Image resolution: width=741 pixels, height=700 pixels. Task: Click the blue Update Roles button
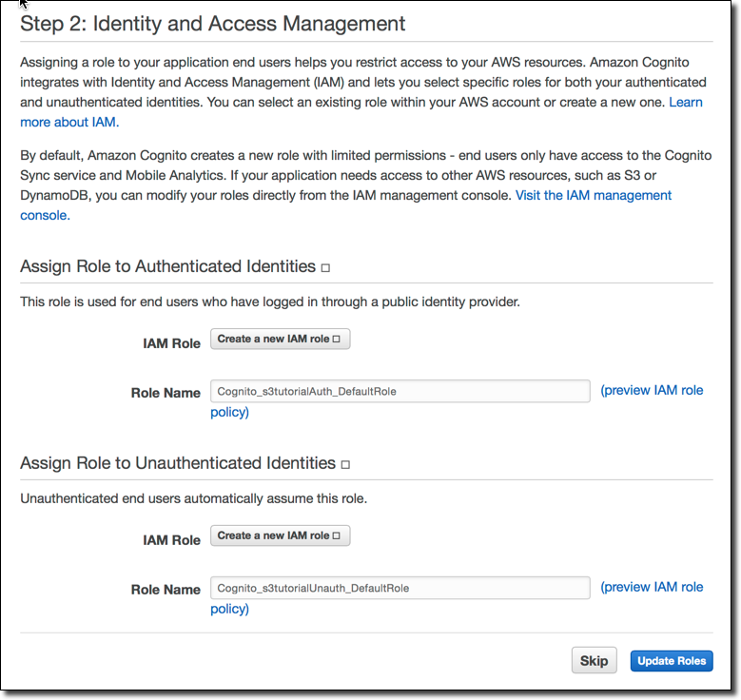coord(672,661)
